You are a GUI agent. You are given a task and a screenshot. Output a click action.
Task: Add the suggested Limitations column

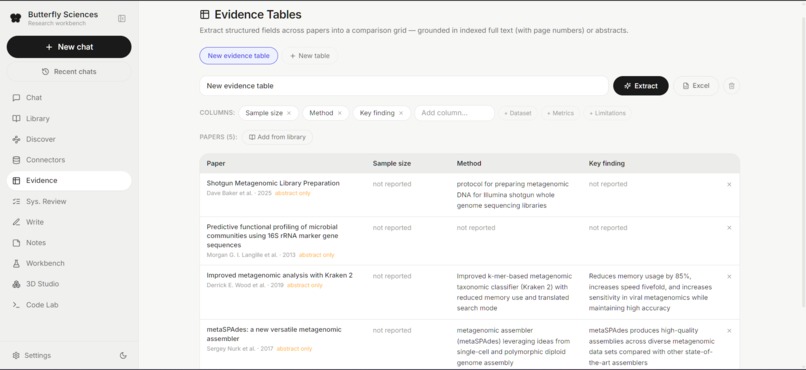(x=607, y=113)
